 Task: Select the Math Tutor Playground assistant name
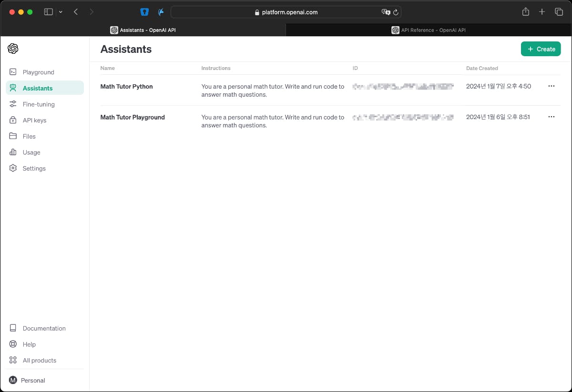pyautogui.click(x=133, y=117)
